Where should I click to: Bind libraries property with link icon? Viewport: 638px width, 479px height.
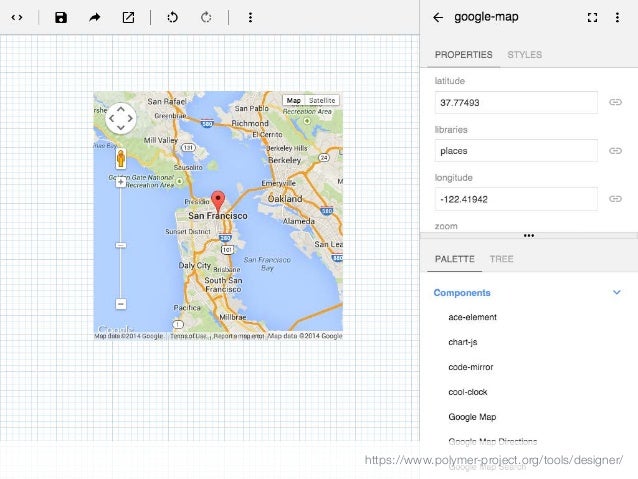point(615,151)
